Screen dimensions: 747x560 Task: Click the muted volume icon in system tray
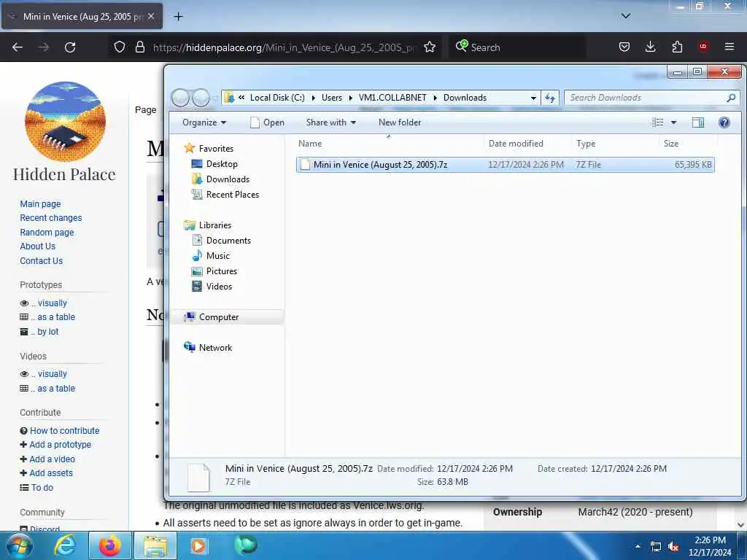[673, 547]
